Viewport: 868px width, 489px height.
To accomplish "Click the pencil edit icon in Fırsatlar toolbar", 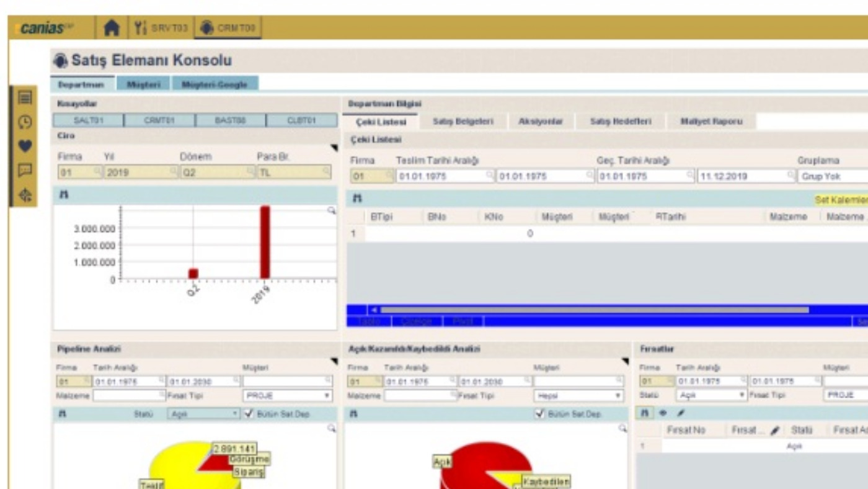I will click(680, 413).
